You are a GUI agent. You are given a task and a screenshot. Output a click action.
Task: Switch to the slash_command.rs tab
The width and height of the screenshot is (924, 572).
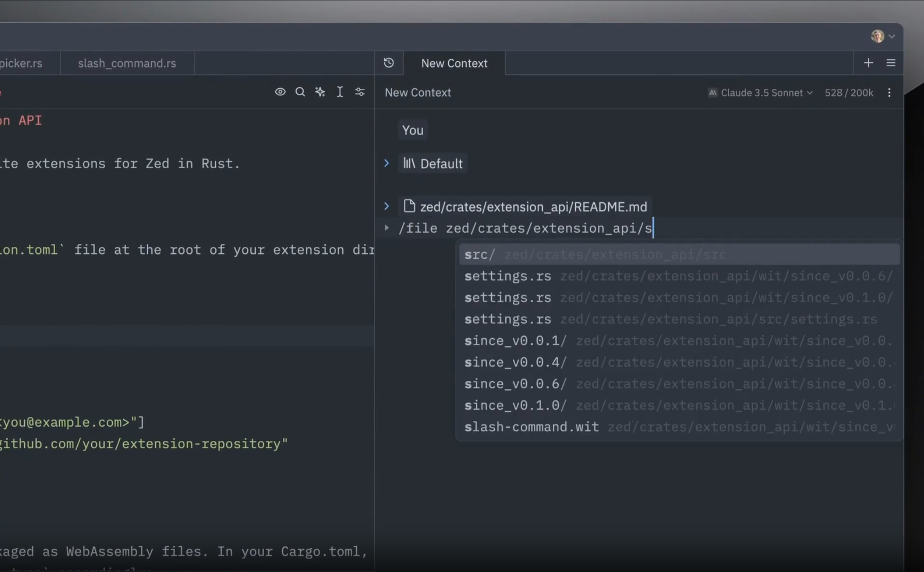127,63
